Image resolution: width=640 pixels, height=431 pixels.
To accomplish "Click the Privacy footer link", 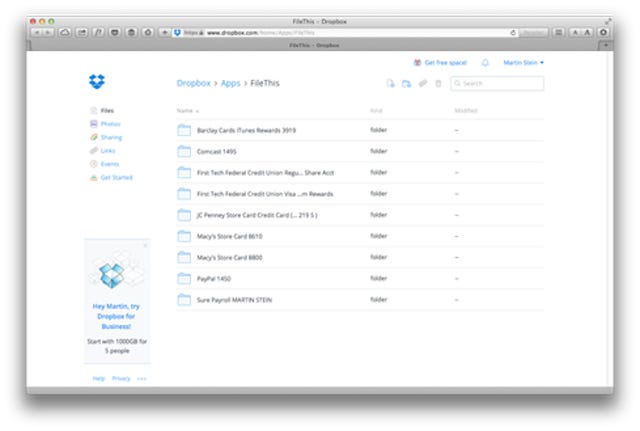I will coord(121,379).
